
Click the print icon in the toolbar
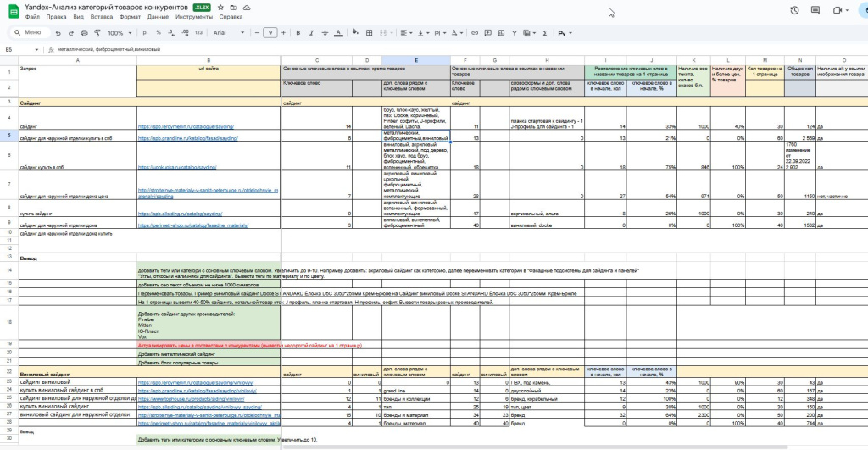tap(83, 33)
